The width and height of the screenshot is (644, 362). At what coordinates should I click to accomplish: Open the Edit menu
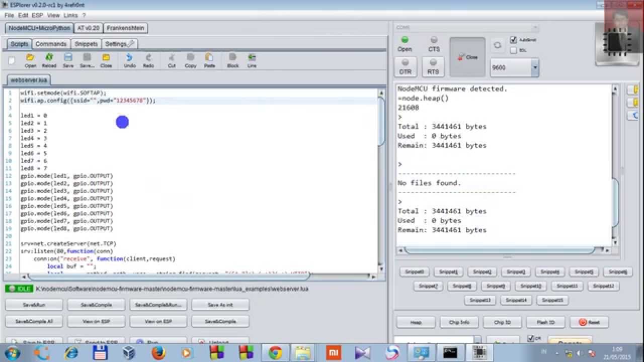24,16
